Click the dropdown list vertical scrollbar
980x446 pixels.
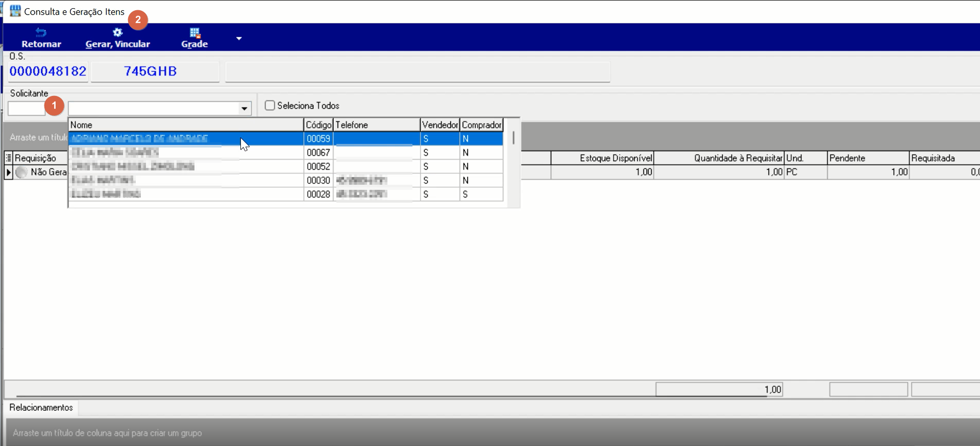tap(513, 138)
